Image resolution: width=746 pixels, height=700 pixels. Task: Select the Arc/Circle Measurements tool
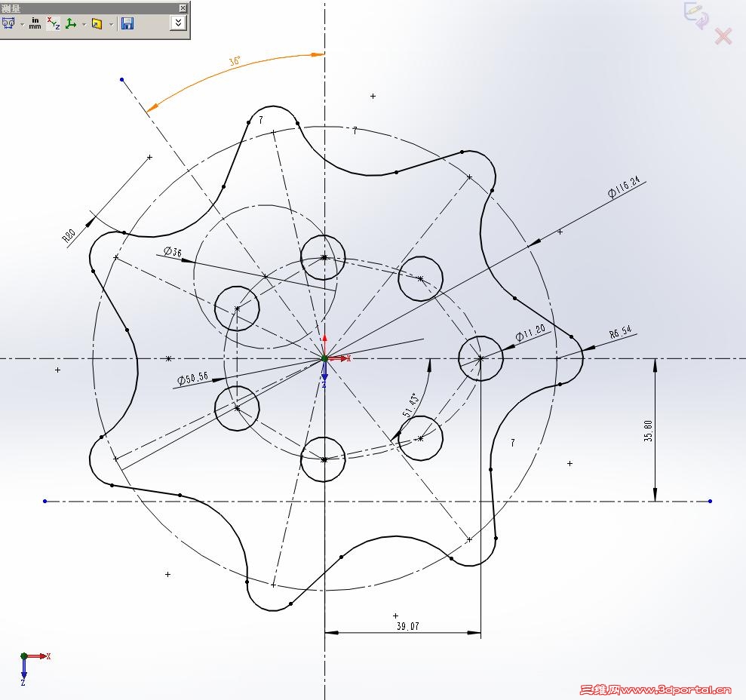[x=8, y=23]
